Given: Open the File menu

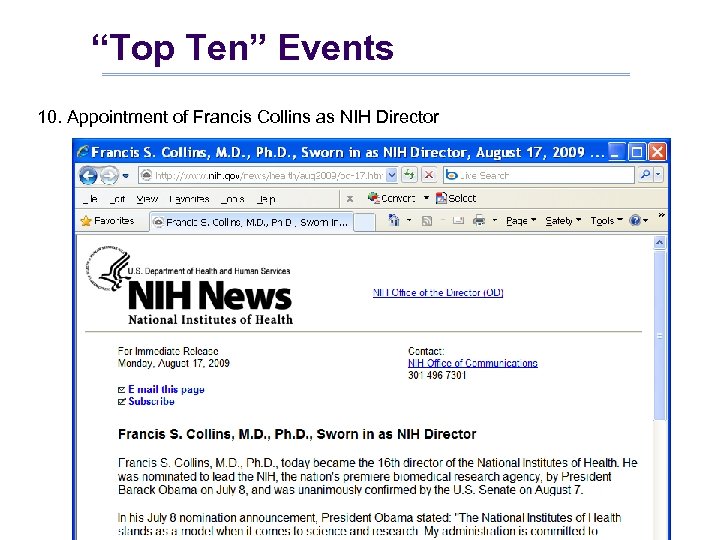Looking at the screenshot, I should click(90, 199).
